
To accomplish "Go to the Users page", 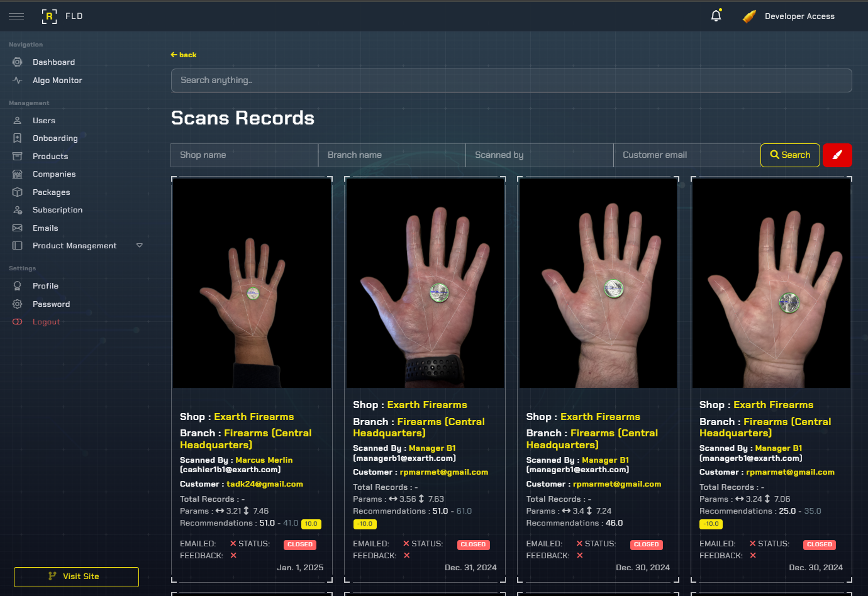I will 44,121.
